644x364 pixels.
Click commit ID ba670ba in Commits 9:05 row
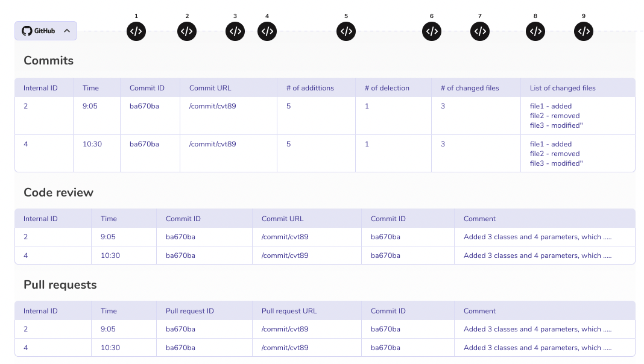pos(144,106)
